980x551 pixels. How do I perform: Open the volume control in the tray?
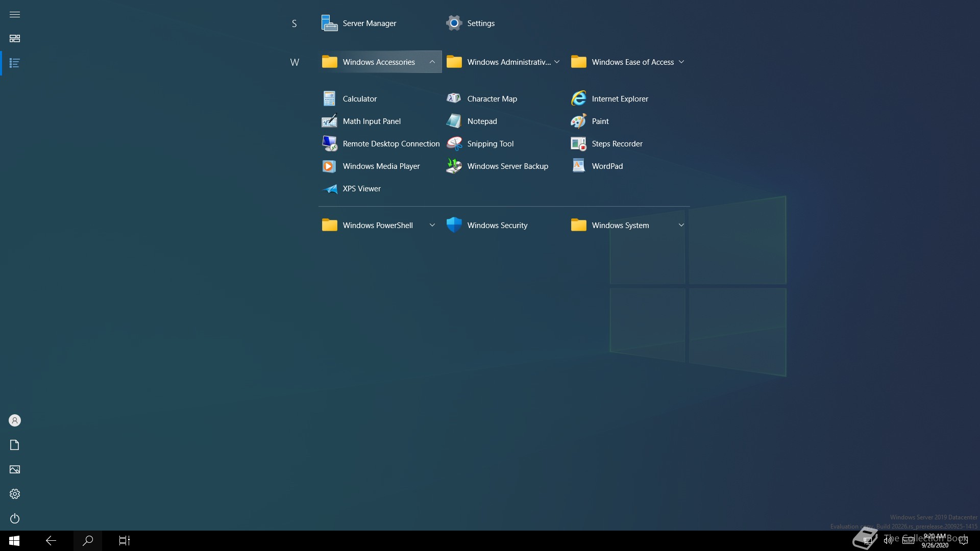[x=888, y=541]
